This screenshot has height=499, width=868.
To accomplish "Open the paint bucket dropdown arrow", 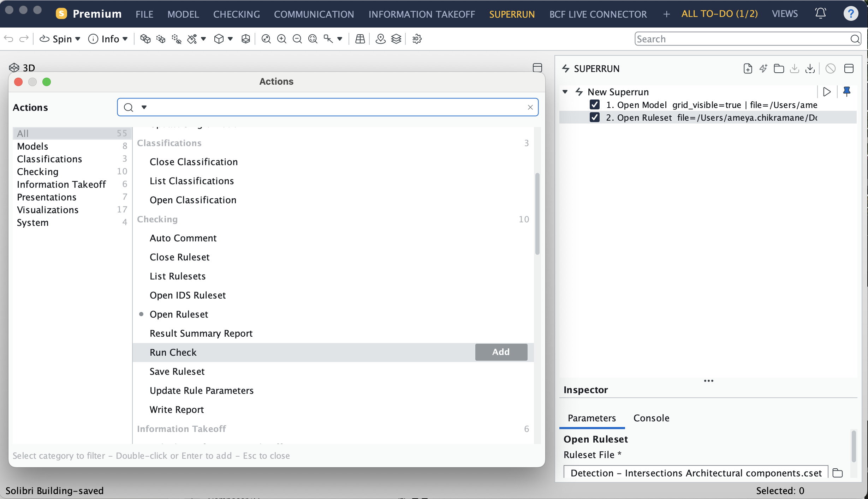I will coord(203,39).
